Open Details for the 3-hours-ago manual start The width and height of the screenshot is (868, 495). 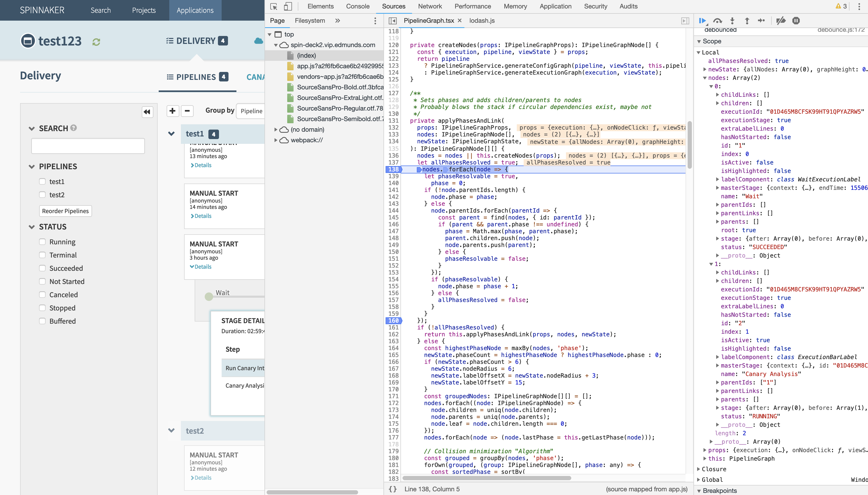tap(202, 267)
